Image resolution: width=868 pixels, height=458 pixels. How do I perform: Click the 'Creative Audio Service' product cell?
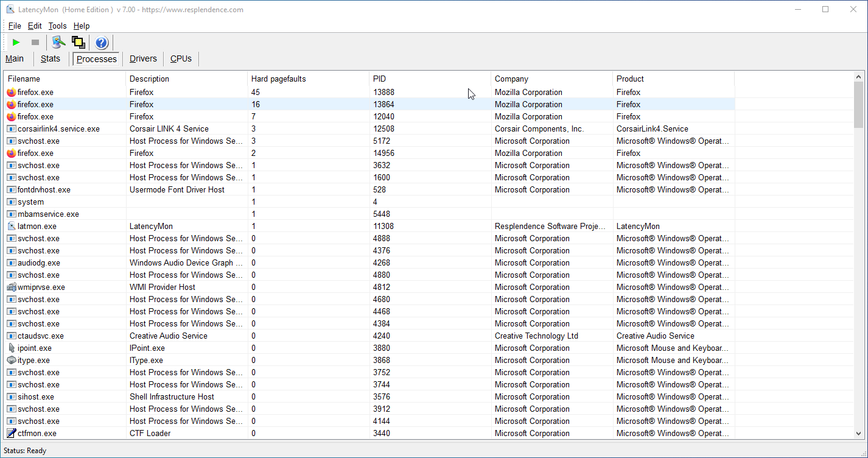[x=656, y=336]
